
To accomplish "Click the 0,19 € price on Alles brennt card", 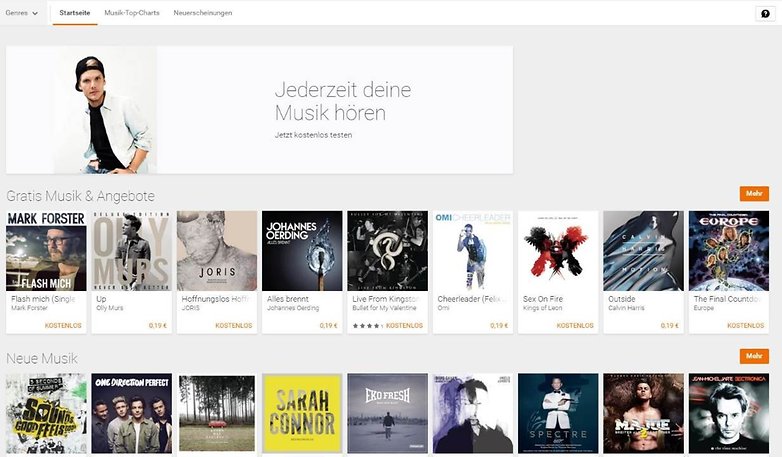I will point(328,325).
